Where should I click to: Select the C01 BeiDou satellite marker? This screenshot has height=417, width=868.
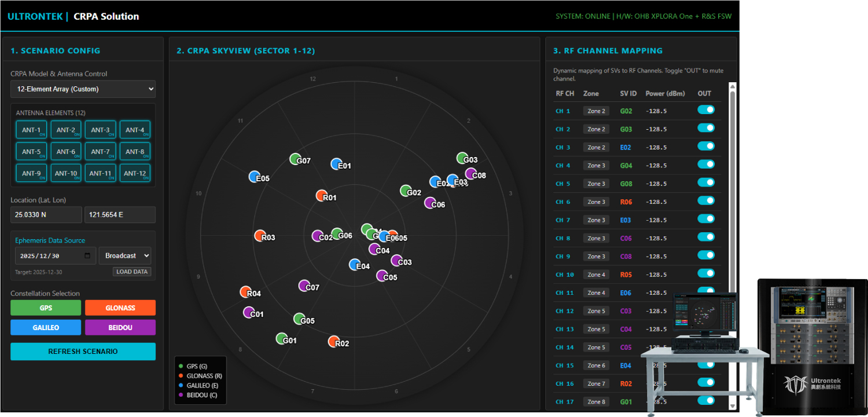pyautogui.click(x=249, y=313)
